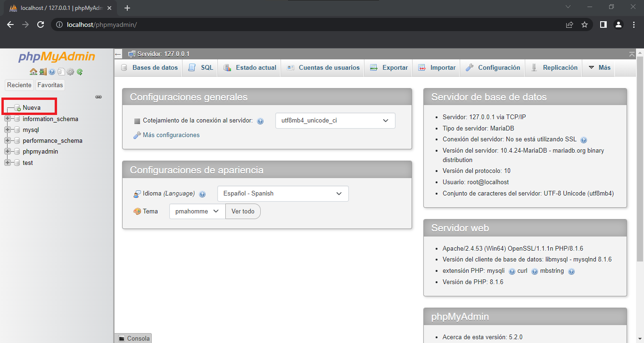Collapse the top menu with the corner arrow icon
The width and height of the screenshot is (644, 343).
632,54
